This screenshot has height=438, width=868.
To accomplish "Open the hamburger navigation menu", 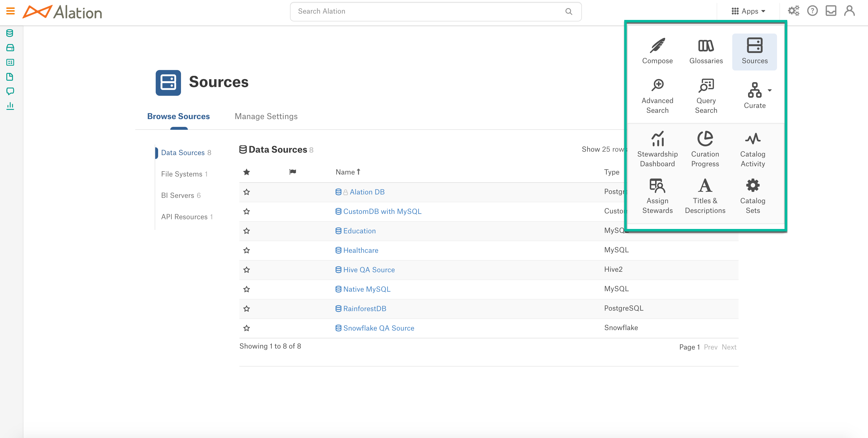I will (10, 11).
